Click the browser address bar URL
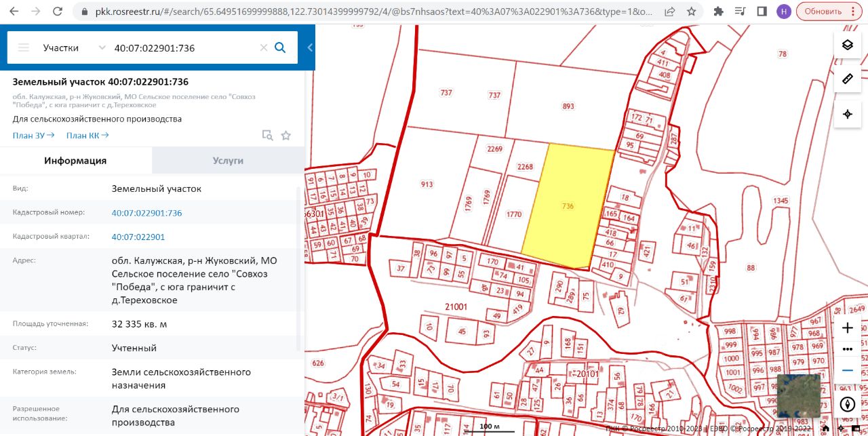This screenshot has width=868, height=436. pos(373,12)
